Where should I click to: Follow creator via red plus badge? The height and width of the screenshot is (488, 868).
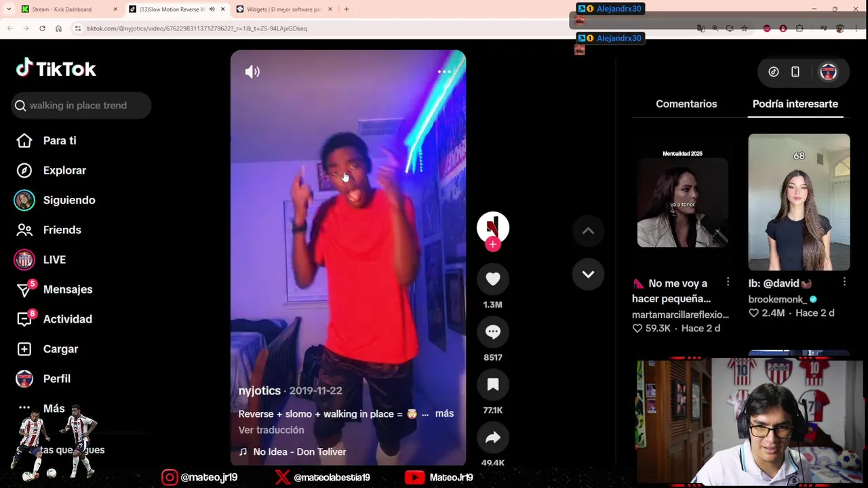tap(493, 245)
